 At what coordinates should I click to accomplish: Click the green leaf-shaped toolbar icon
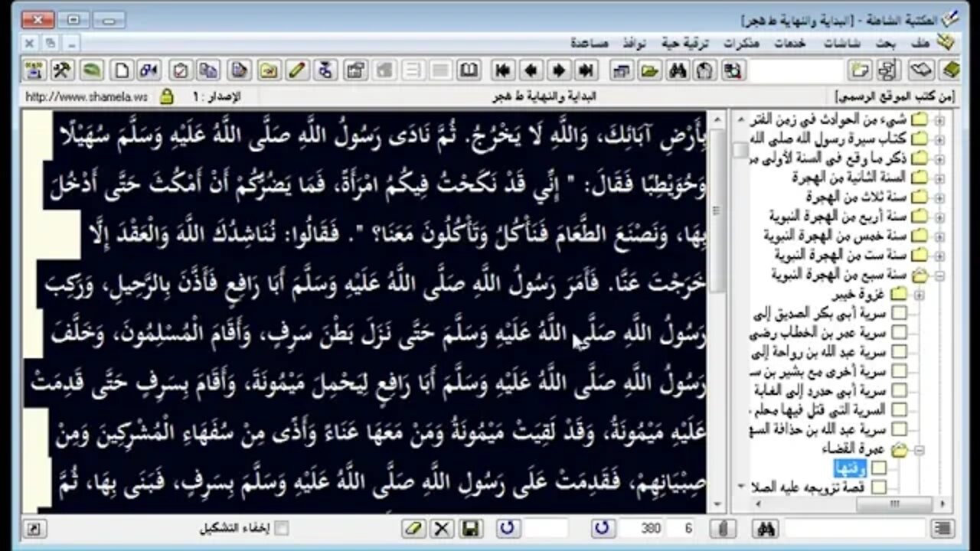92,71
